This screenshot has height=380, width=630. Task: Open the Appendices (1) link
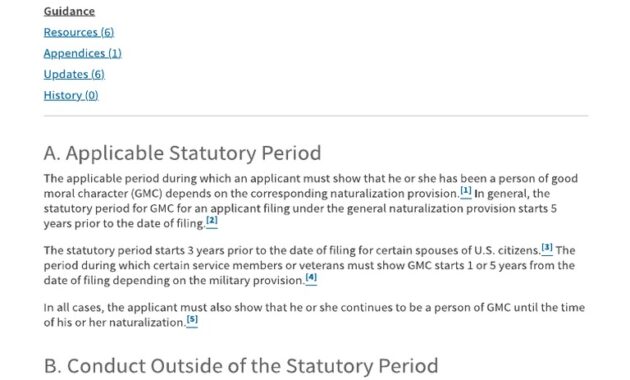pyautogui.click(x=82, y=53)
